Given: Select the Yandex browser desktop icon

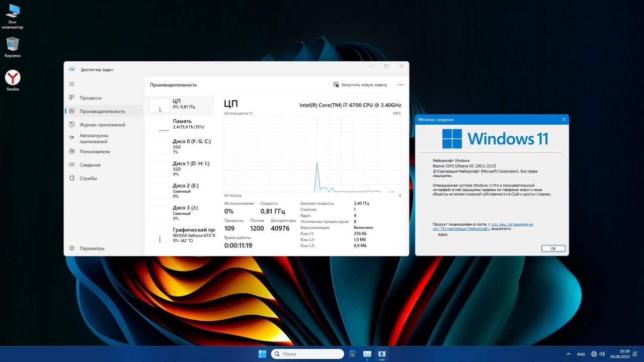Looking at the screenshot, I should [x=13, y=80].
